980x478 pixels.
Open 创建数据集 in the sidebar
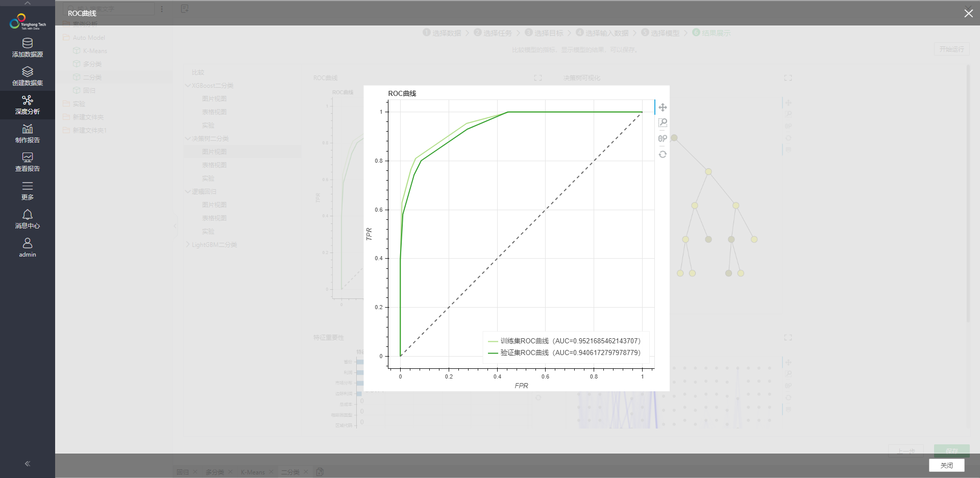(x=28, y=77)
